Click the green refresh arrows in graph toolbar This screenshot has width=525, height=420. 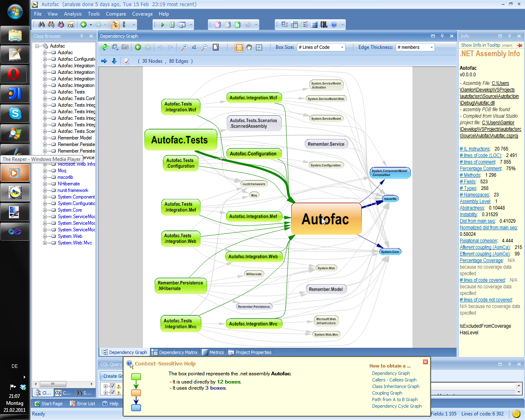105,47
